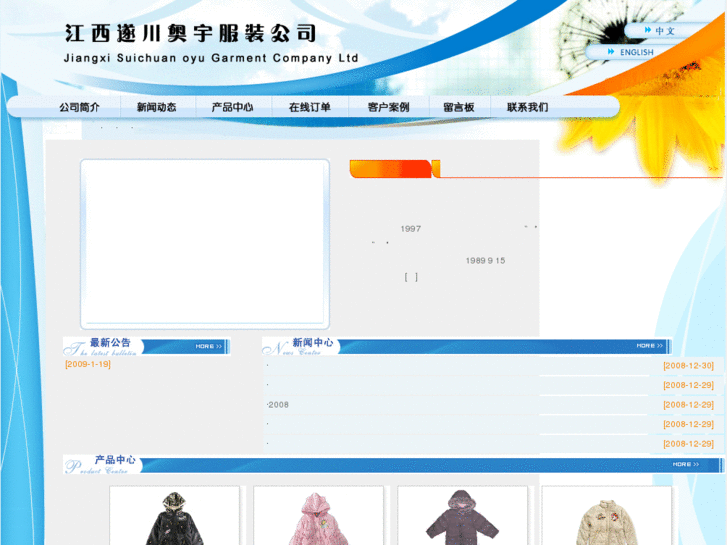Click the news date [2008-12-30]
The width and height of the screenshot is (727, 545).
689,365
